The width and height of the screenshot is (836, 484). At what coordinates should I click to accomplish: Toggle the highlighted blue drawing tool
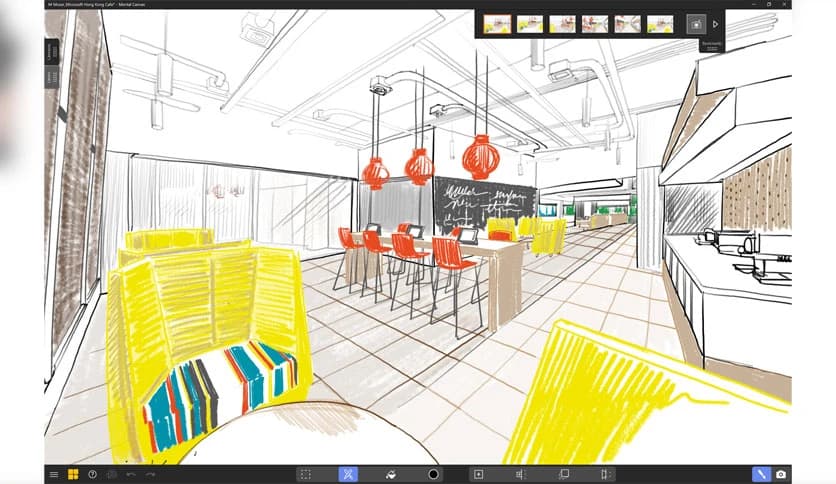pos(348,474)
